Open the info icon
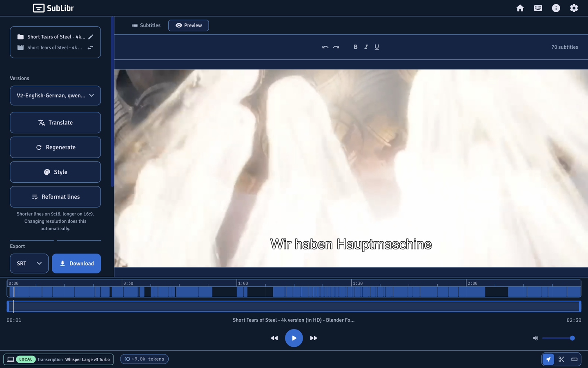 point(556,8)
